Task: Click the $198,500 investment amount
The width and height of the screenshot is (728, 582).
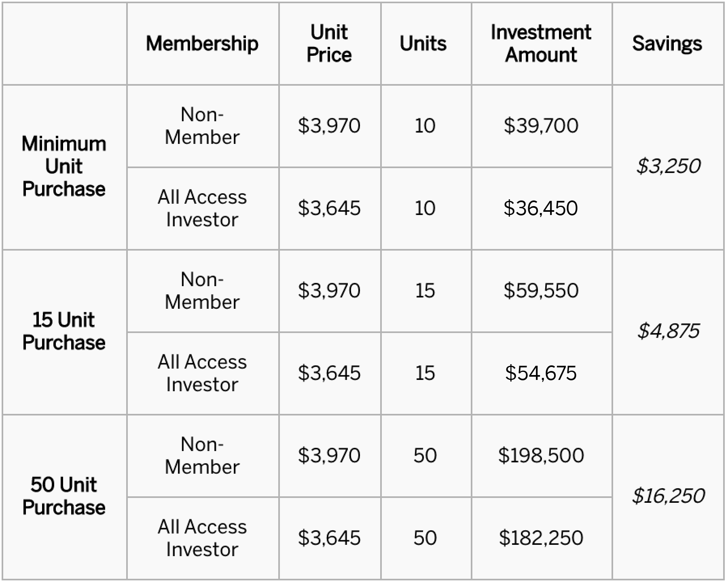Action: [541, 455]
